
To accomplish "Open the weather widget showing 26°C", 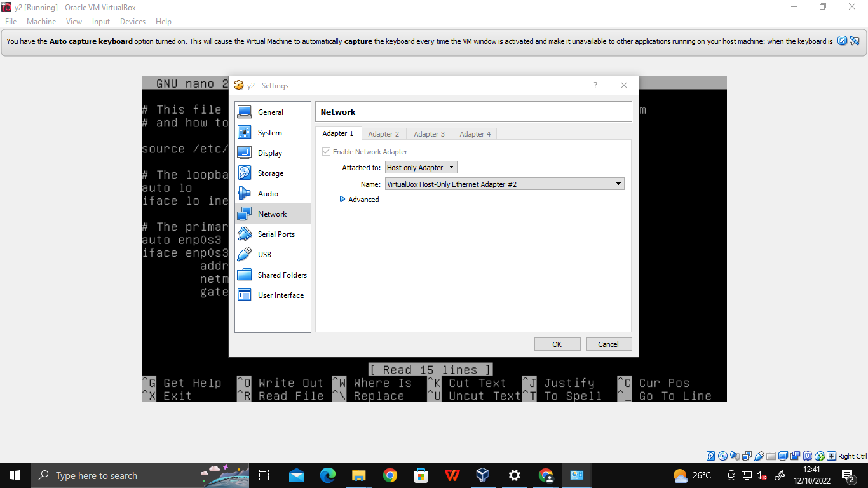I will [693, 475].
